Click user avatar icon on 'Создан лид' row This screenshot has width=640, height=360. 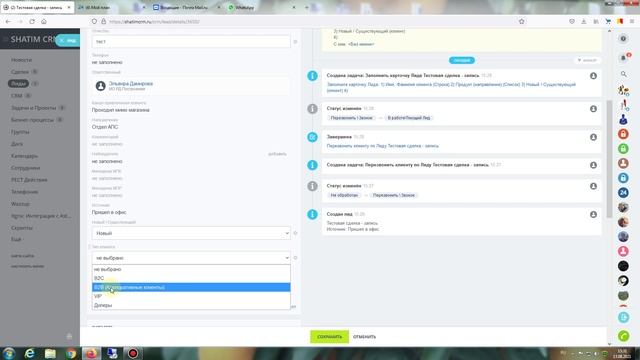coord(593,214)
